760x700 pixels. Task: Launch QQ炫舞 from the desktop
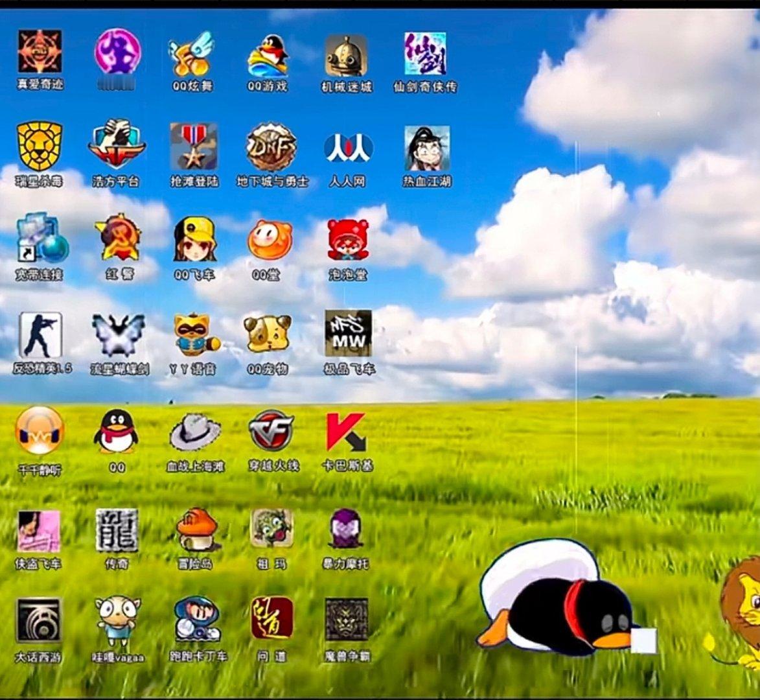pyautogui.click(x=192, y=53)
